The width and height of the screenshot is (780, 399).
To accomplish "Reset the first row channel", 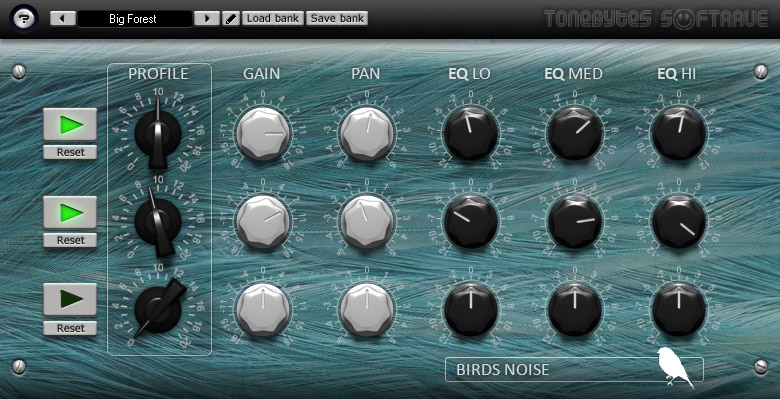I will click(70, 152).
